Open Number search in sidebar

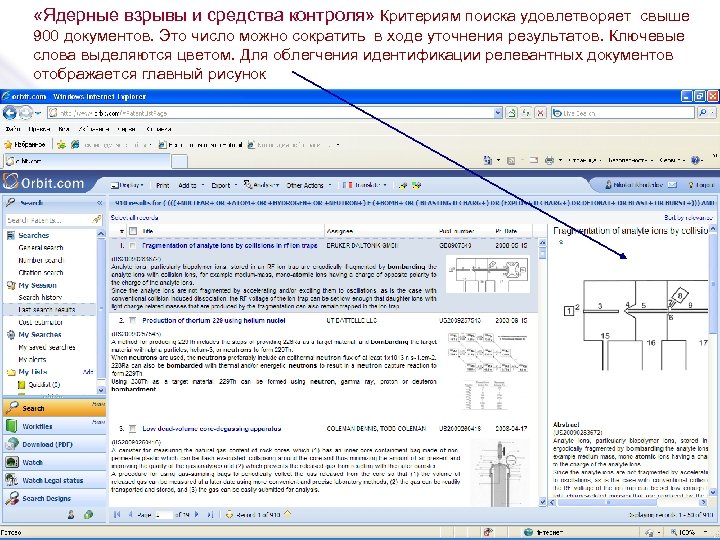pos(41,260)
